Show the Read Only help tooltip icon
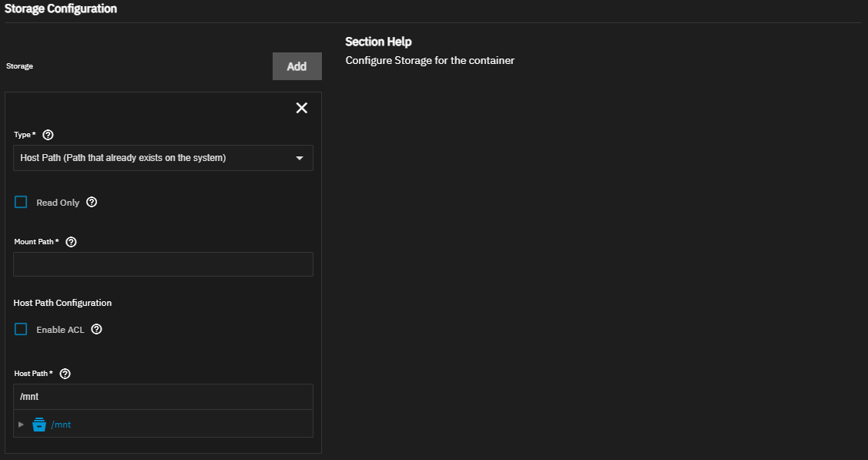Viewport: 868px width, 460px height. tap(92, 203)
